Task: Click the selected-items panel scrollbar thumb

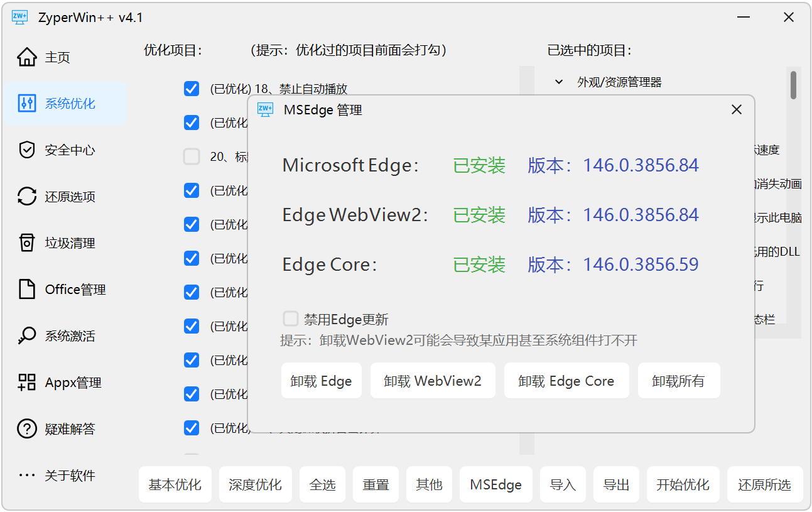Action: coord(794,85)
